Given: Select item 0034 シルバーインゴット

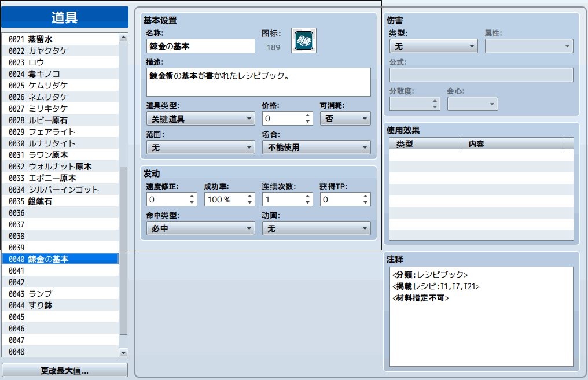Looking at the screenshot, I should (60, 190).
